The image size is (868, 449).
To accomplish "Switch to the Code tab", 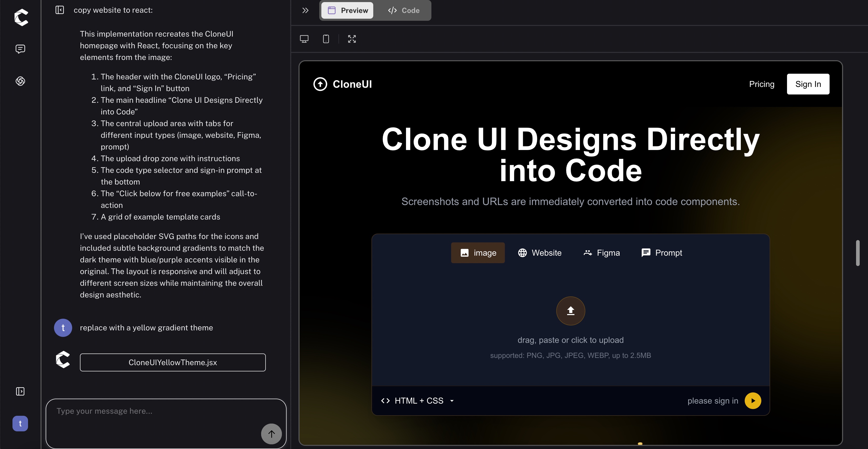I will (x=404, y=10).
